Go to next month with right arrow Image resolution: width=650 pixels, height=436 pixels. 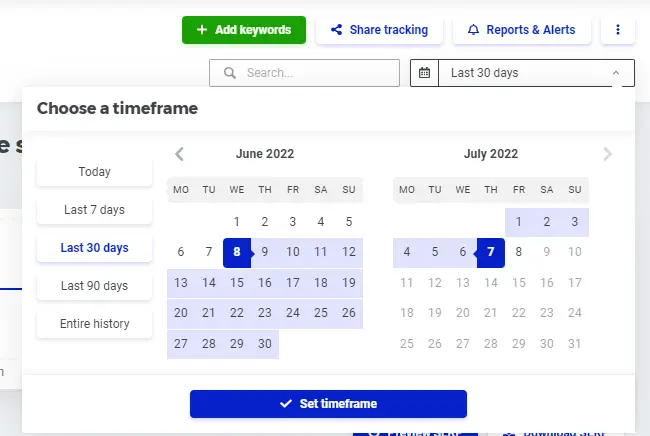click(x=607, y=154)
